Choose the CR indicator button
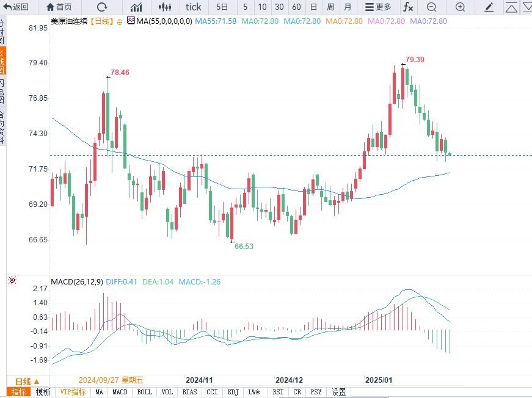This screenshot has height=398, width=532. tap(297, 393)
